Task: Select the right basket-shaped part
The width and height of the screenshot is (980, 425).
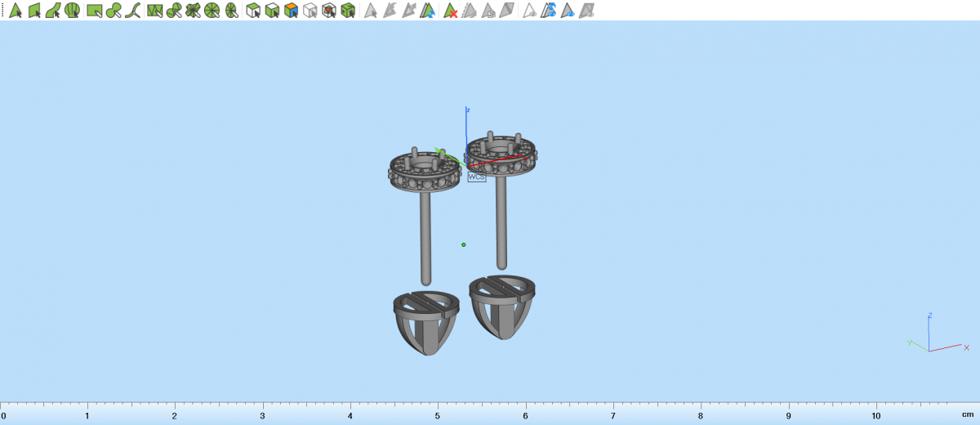Action: [501, 306]
